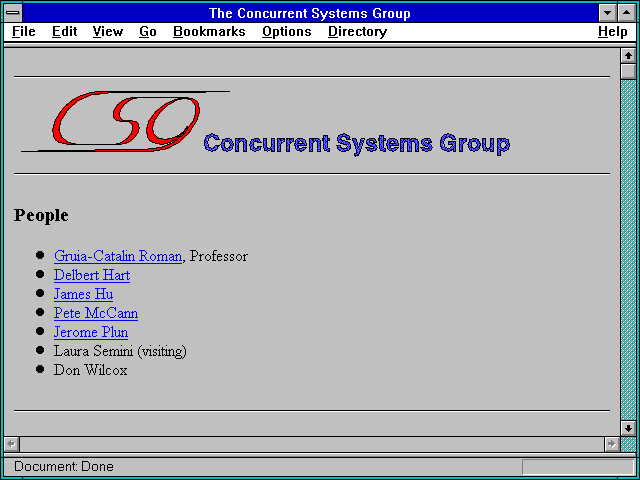This screenshot has height=480, width=640.
Task: Click the vertical scrollbar track below thumb
Action: pyautogui.click(x=628, y=250)
